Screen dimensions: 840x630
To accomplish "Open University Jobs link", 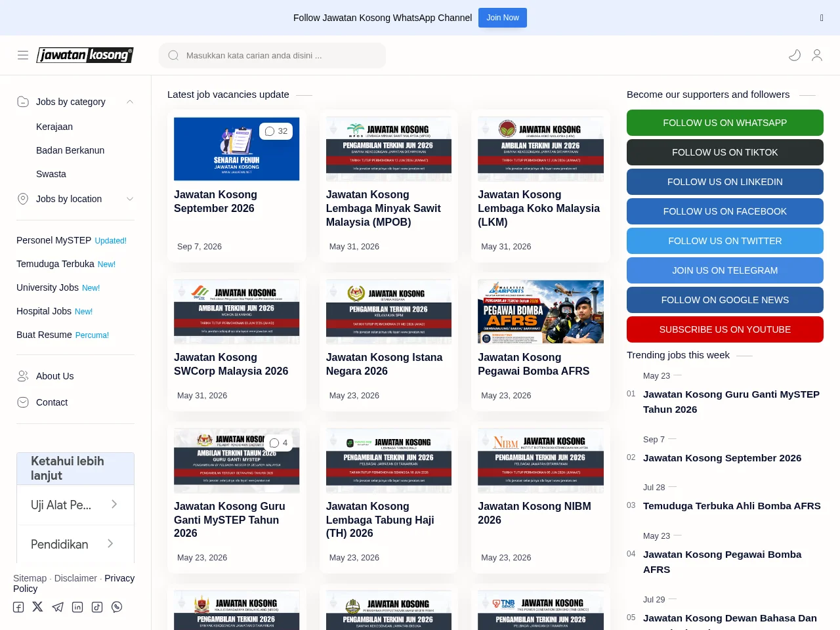I will click(x=47, y=287).
